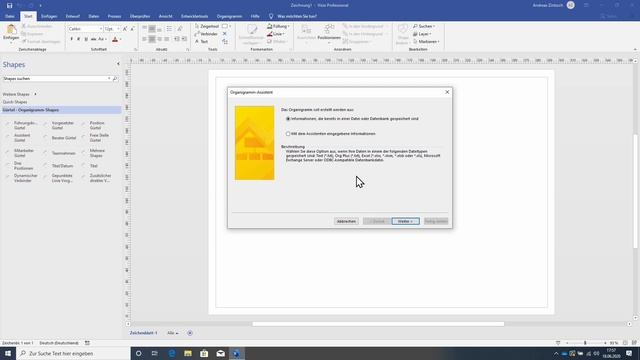Select the Text tool in Tools group

pos(202,42)
